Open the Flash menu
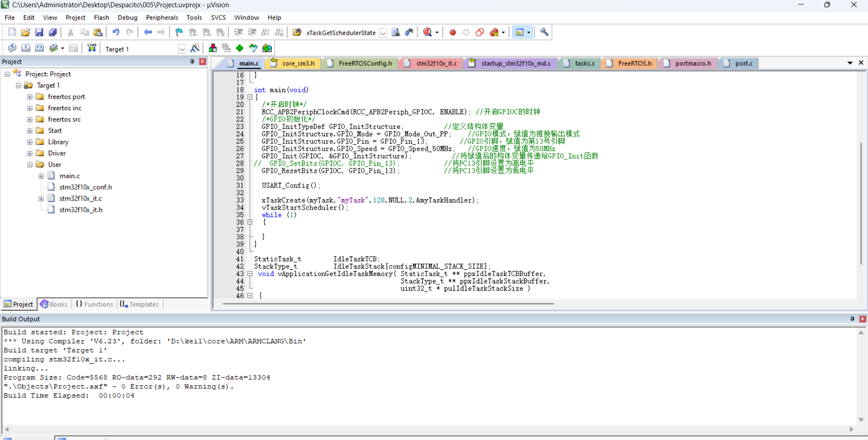Viewport: 868px width, 440px height. (101, 17)
